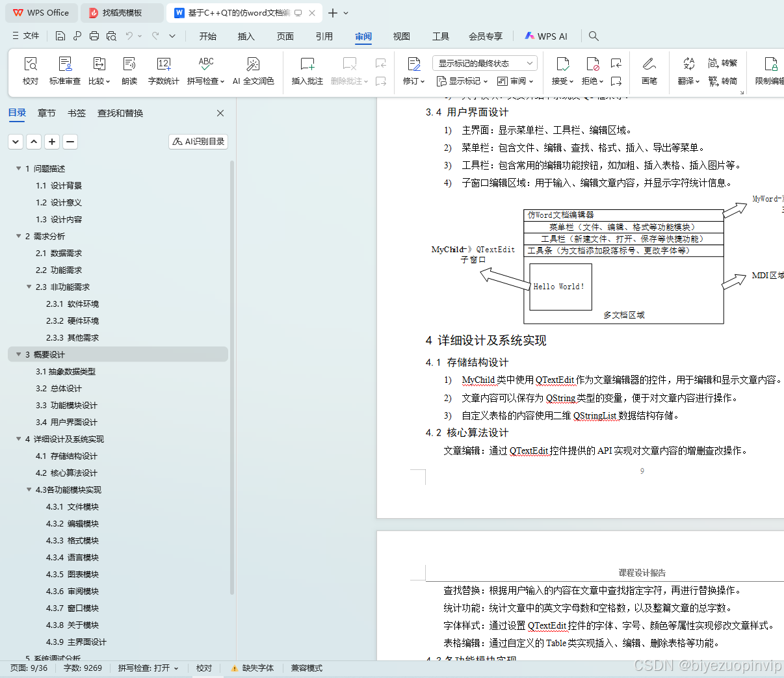The width and height of the screenshot is (784, 678).
Task: Open the 视图 ribbon tab
Action: (402, 36)
